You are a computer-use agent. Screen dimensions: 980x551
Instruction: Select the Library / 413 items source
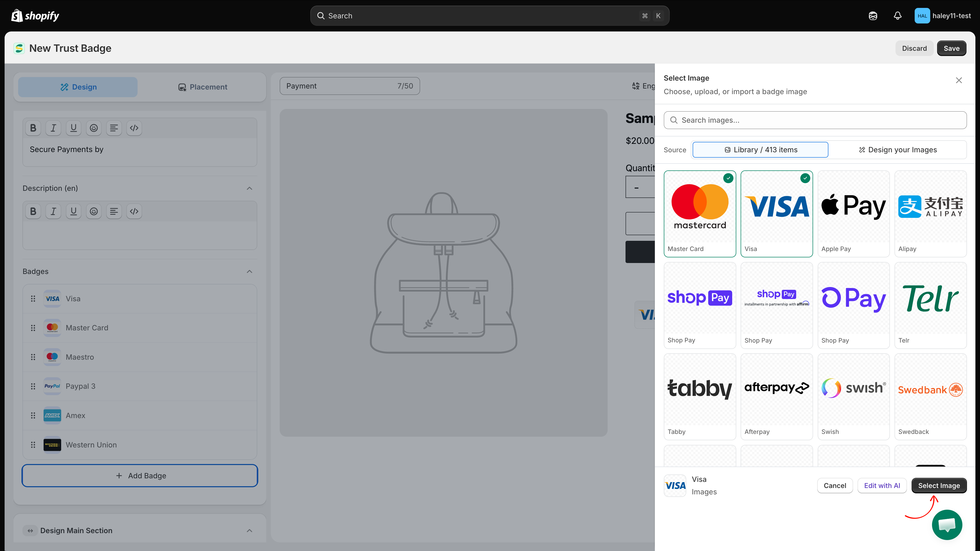click(760, 150)
